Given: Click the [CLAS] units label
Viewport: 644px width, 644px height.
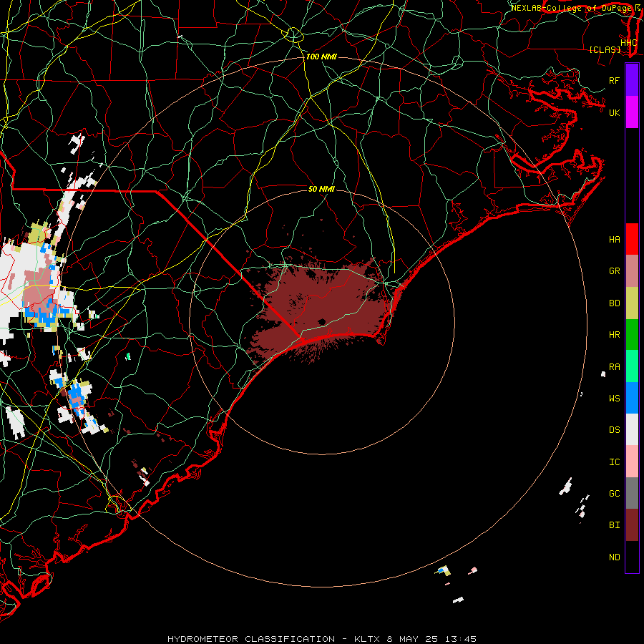Looking at the screenshot, I should pos(605,49).
